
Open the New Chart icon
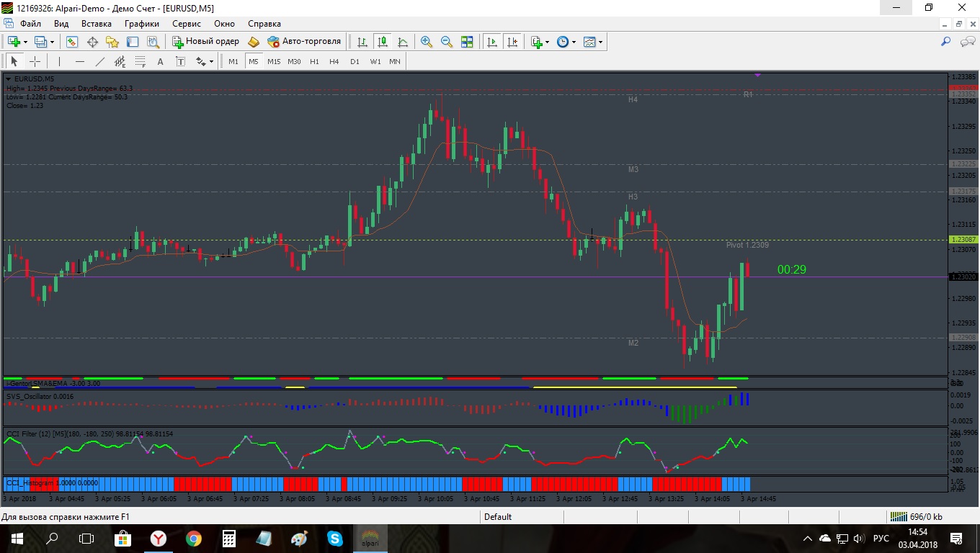pyautogui.click(x=14, y=42)
